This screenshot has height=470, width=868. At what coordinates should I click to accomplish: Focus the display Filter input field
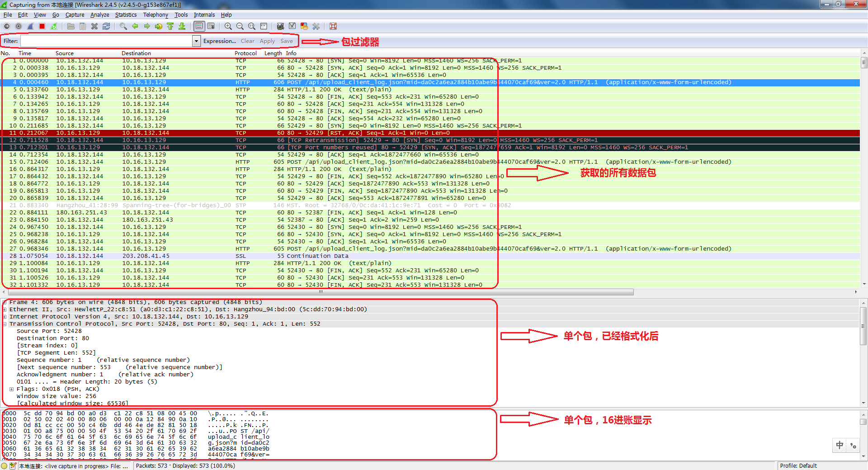point(107,41)
